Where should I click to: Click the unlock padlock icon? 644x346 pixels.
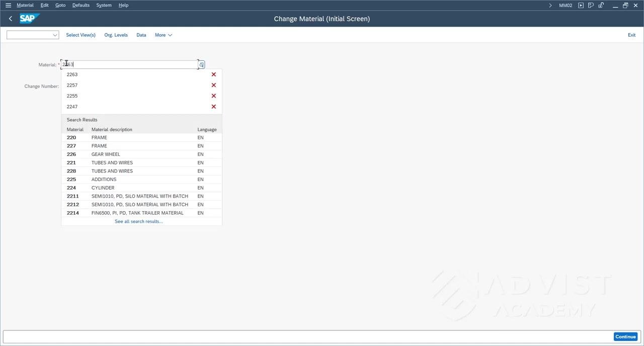(601, 6)
